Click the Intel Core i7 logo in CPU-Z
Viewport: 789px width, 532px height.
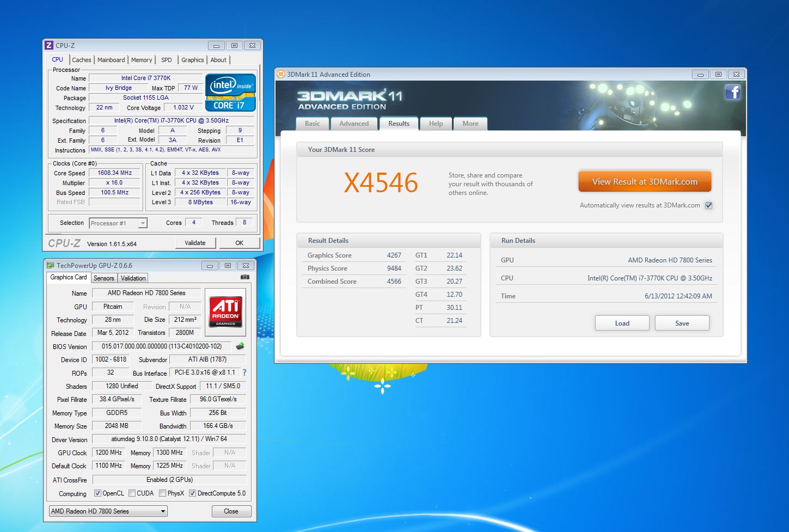(230, 92)
